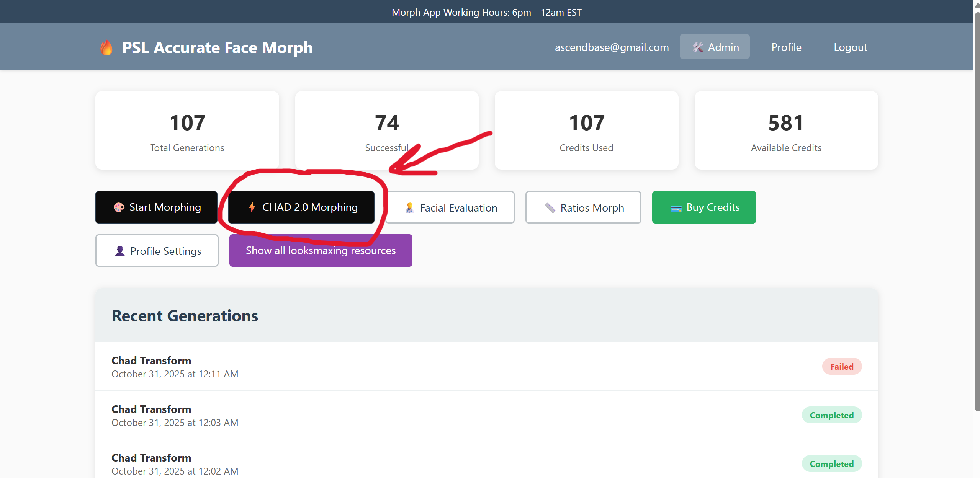Open the Admin panel button
The height and width of the screenshot is (478, 980).
click(x=715, y=47)
